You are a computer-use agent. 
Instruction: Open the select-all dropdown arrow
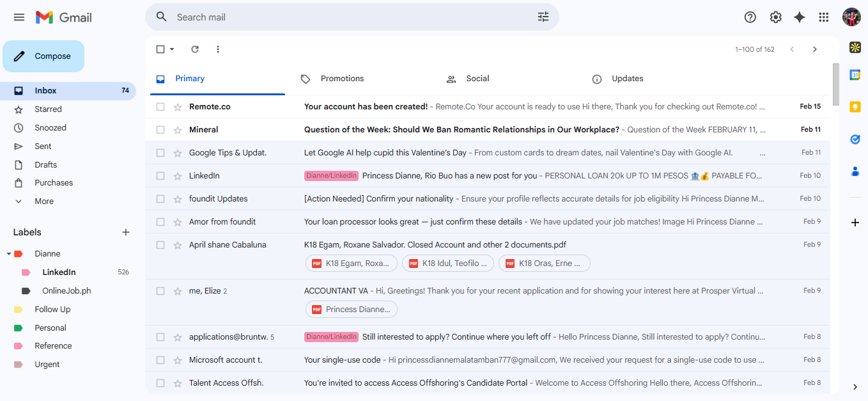[x=172, y=49]
